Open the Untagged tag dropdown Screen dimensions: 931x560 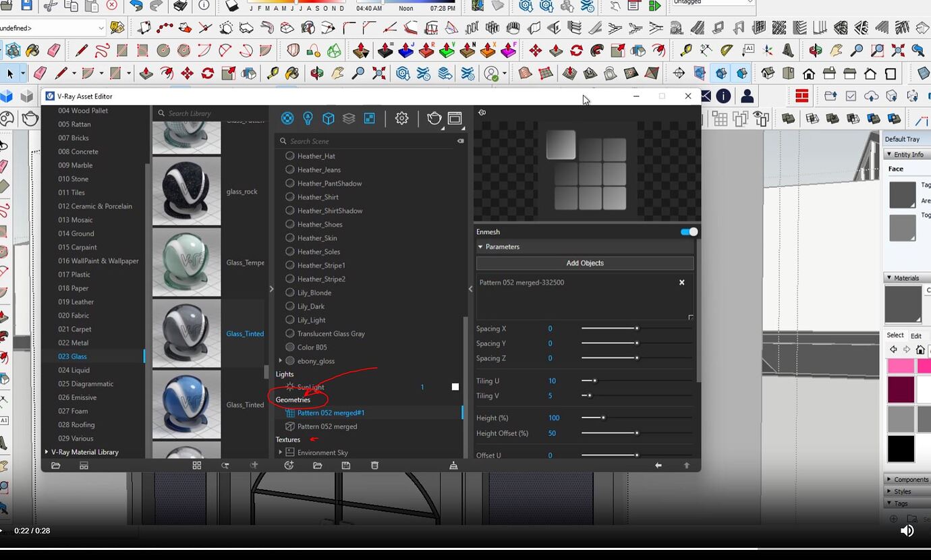(x=712, y=3)
